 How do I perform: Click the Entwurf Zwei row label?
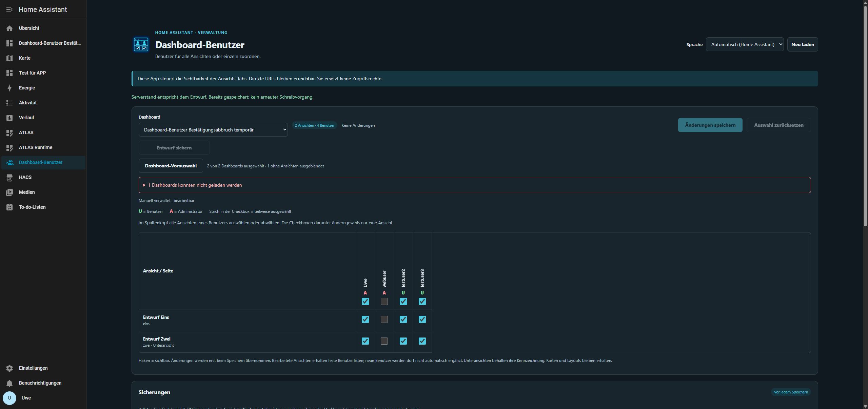tap(157, 339)
